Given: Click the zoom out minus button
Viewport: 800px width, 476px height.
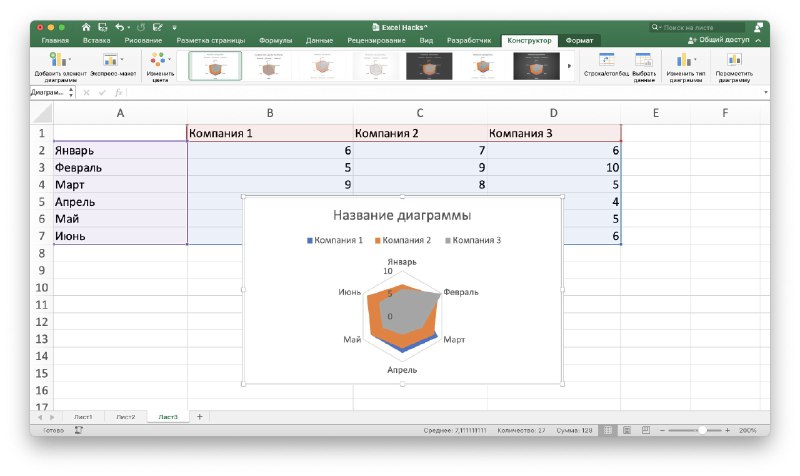Looking at the screenshot, I should (x=662, y=431).
